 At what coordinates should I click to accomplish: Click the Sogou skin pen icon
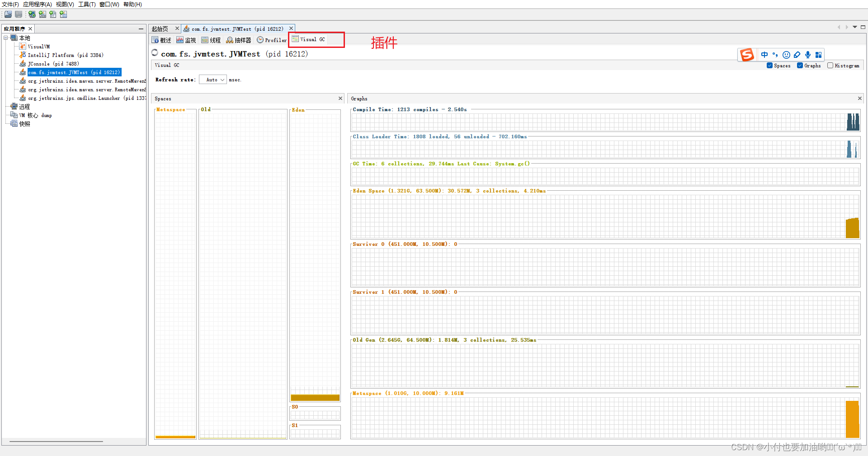(797, 55)
